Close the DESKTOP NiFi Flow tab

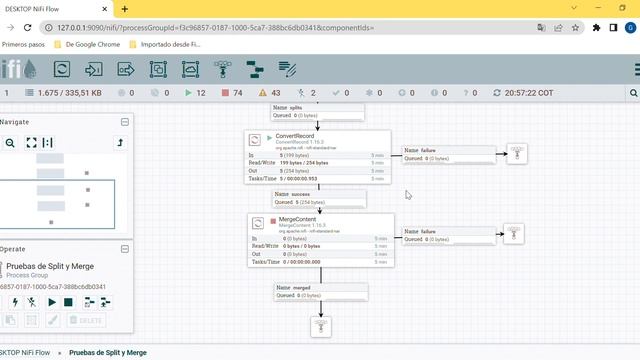(x=104, y=9)
